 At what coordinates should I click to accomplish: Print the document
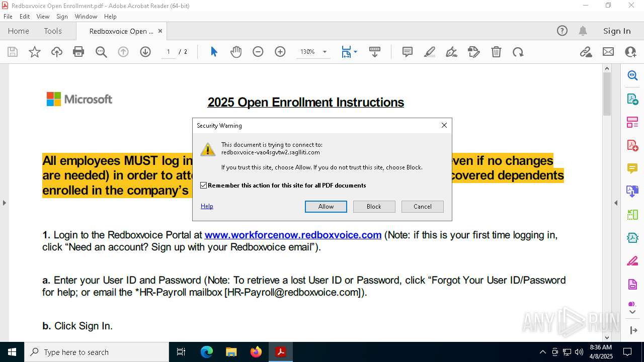(78, 52)
